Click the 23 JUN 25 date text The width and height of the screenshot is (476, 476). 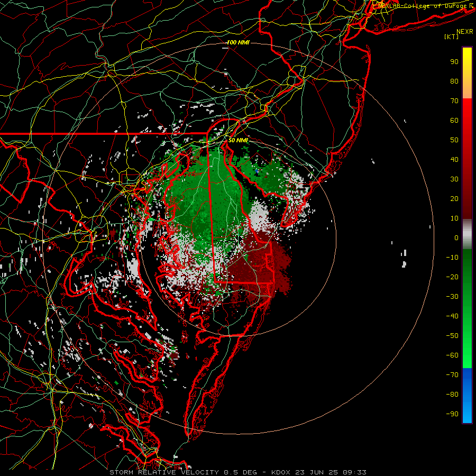317,472
